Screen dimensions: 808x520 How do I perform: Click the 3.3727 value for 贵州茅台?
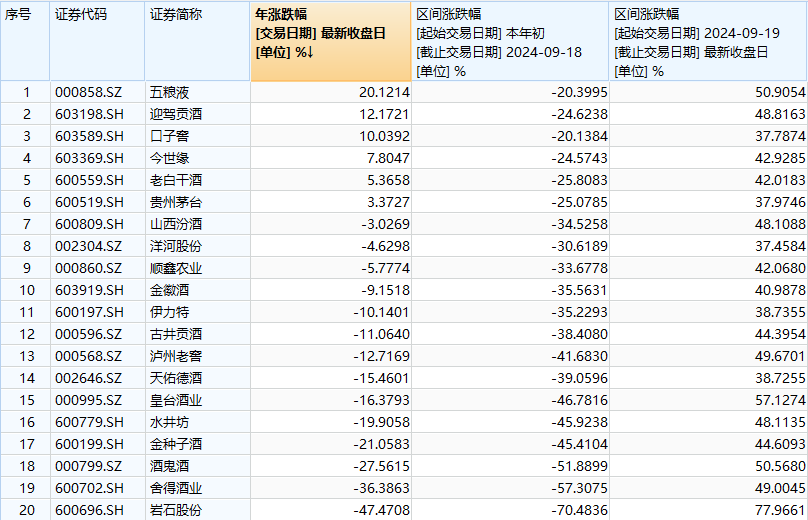point(389,203)
